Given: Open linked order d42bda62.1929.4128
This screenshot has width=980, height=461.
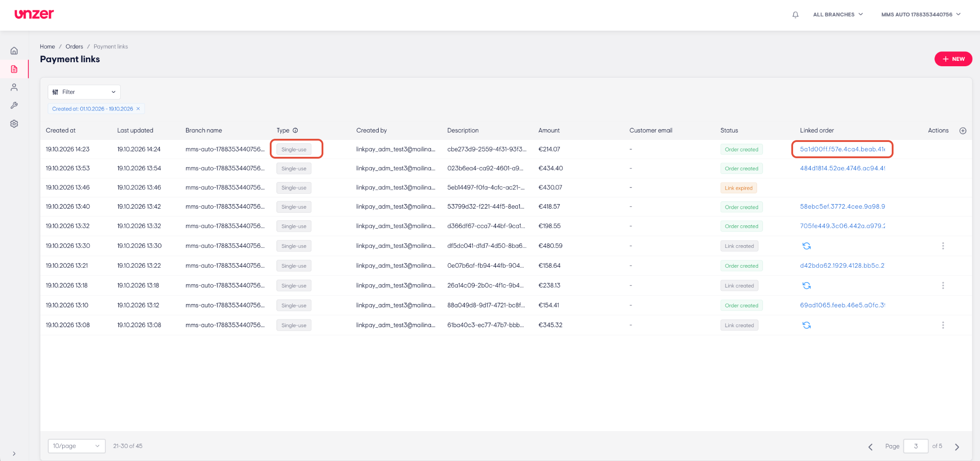Looking at the screenshot, I should pos(842,265).
